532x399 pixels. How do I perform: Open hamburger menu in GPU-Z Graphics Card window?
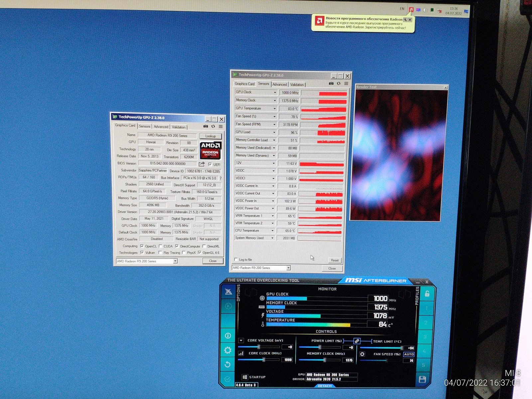[221, 126]
